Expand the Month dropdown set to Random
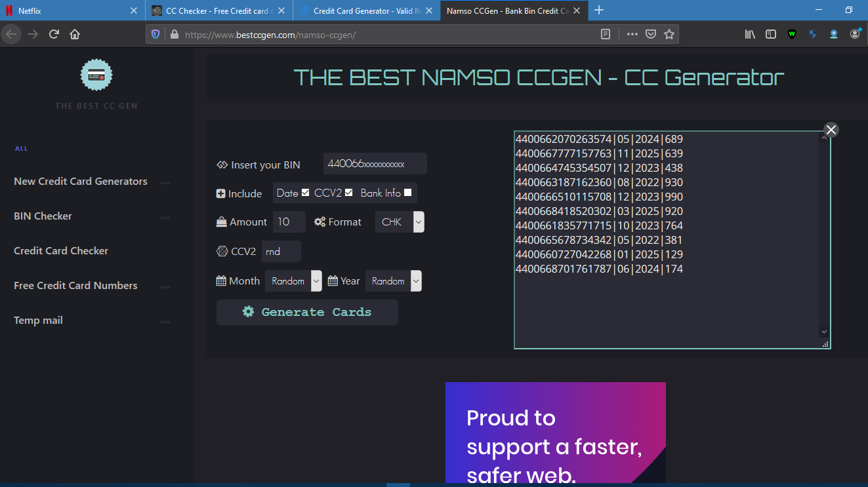868x487 pixels. click(316, 281)
